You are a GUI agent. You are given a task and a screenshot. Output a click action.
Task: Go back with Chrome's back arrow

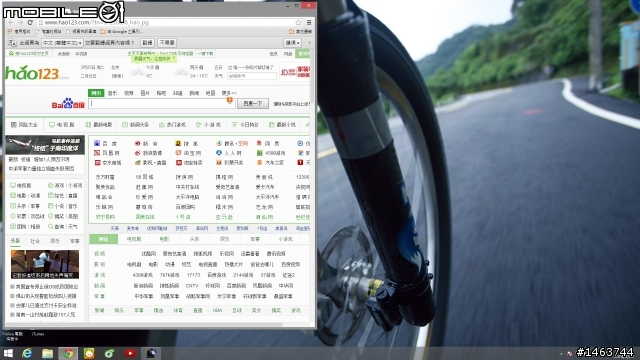point(11,22)
